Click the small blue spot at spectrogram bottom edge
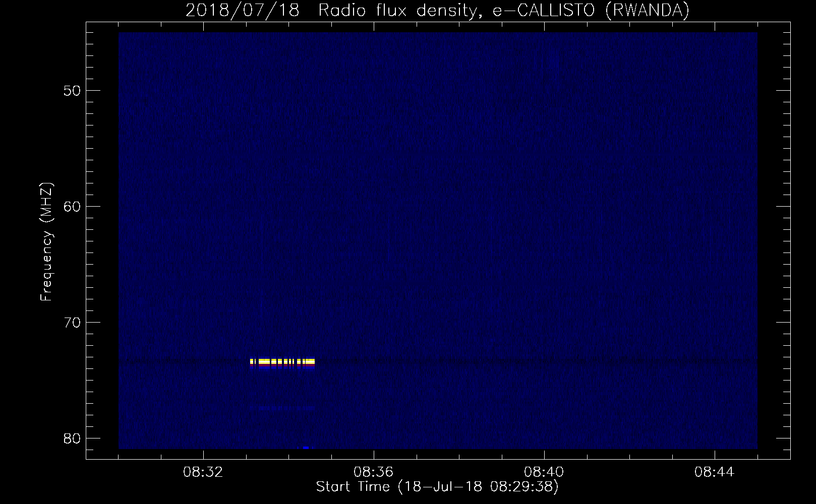Image resolution: width=816 pixels, height=504 pixels. click(306, 448)
